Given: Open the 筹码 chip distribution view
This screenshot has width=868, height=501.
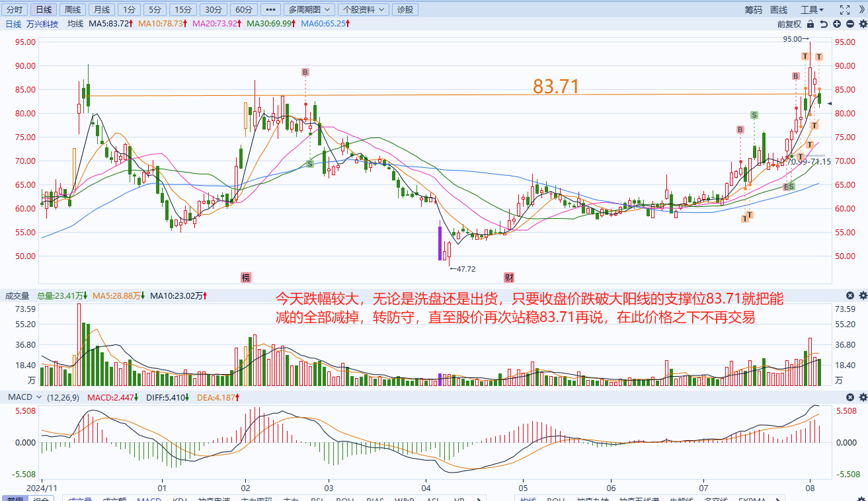Looking at the screenshot, I should coord(753,10).
